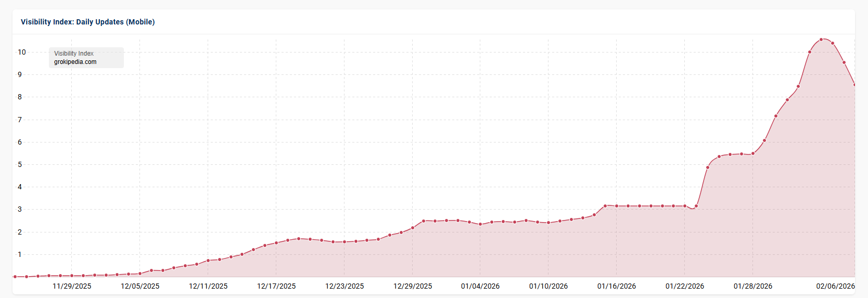
Task: Select the first data point at the far left
Action: [15, 277]
